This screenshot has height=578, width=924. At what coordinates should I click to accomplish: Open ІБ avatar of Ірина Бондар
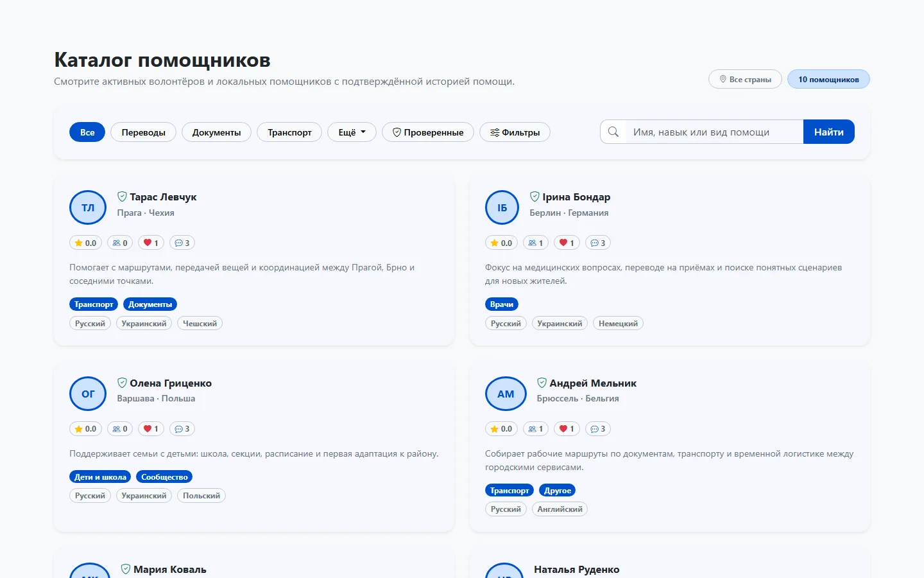(x=502, y=207)
